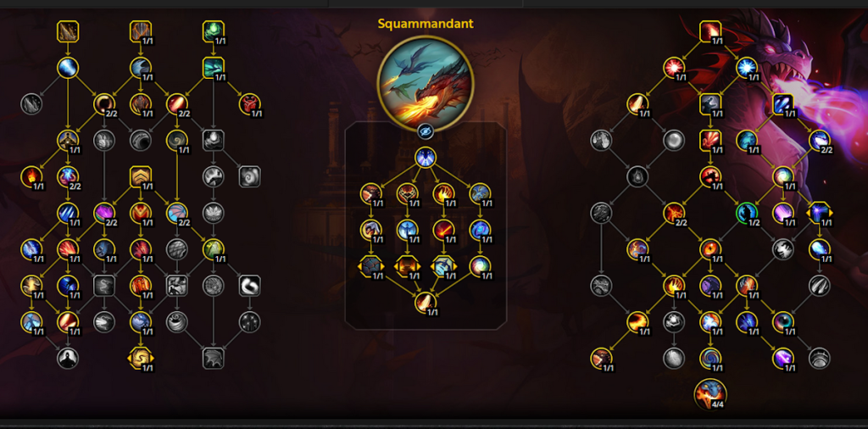Click the 4/4 dragon talent at the bottom right

tap(710, 394)
